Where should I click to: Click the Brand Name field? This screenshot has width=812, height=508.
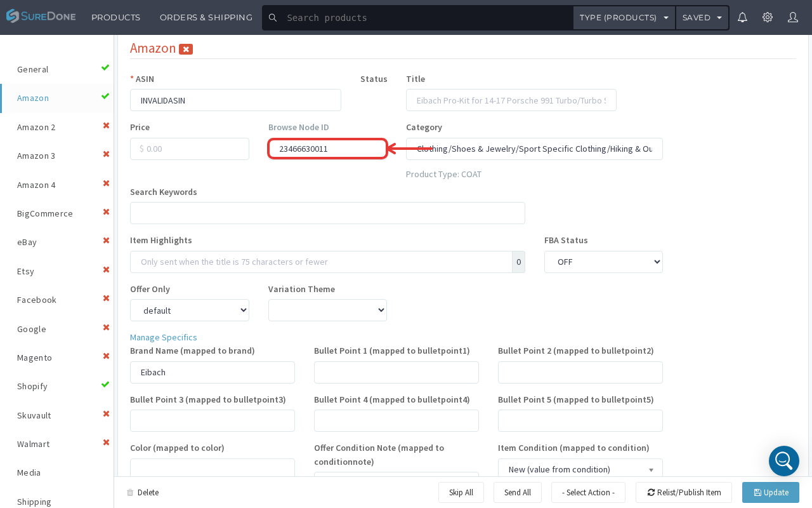click(213, 372)
